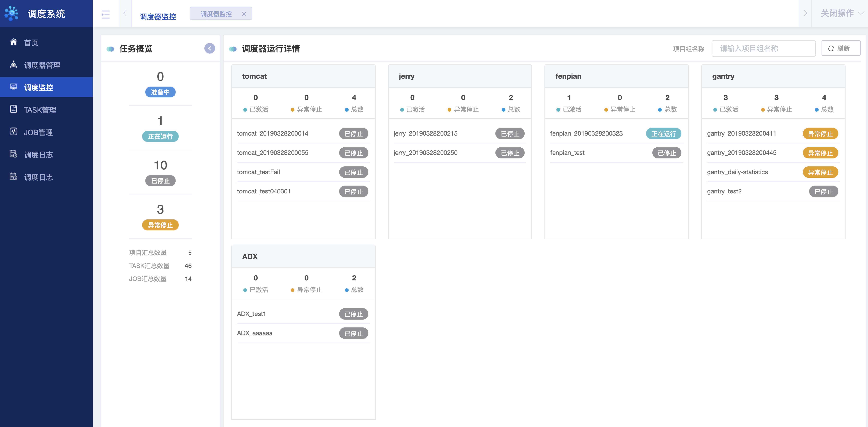Click the 首页 home icon in sidebar
The image size is (868, 427).
[13, 42]
